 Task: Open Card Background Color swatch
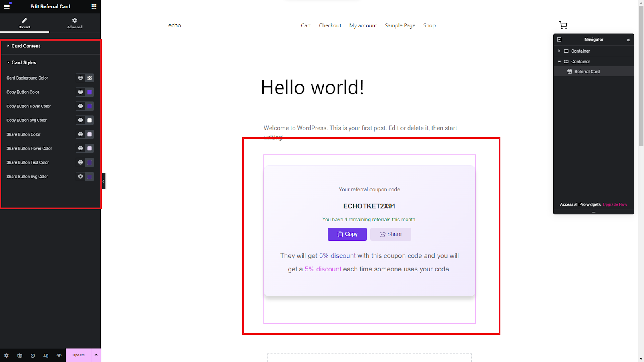[90, 78]
